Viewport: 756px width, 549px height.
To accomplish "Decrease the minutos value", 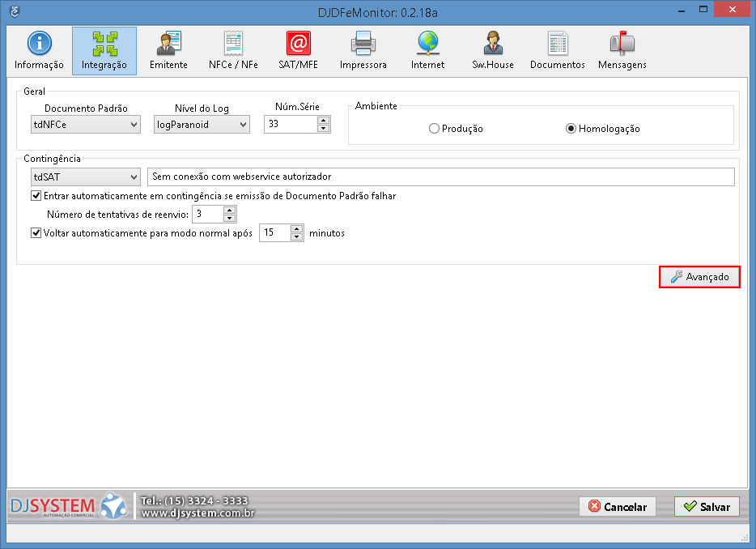I will [x=297, y=237].
